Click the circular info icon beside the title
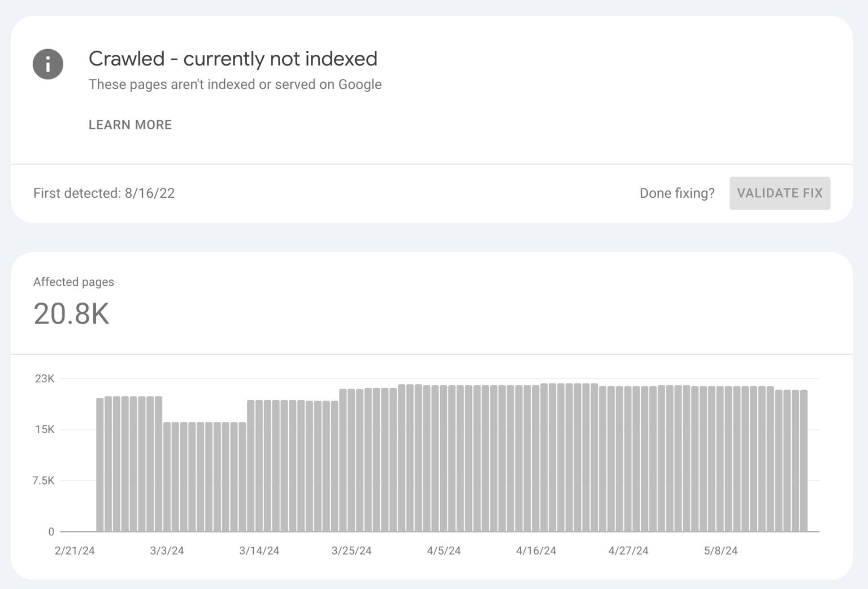 point(48,64)
